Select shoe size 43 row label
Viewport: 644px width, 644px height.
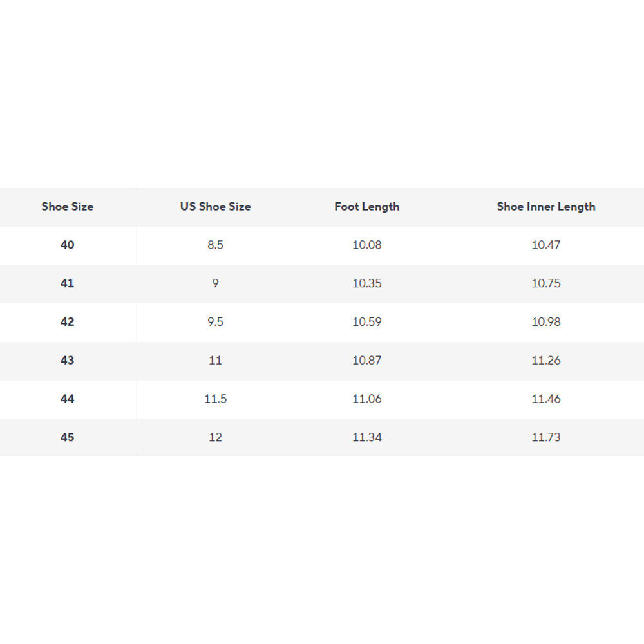(67, 361)
